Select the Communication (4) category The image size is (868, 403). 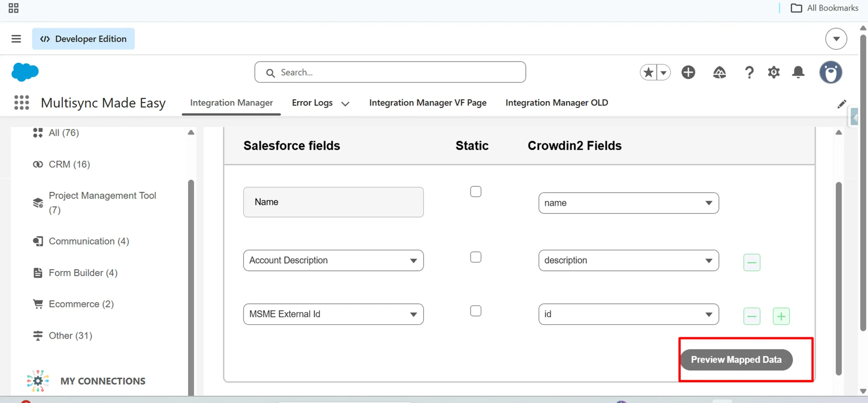89,241
